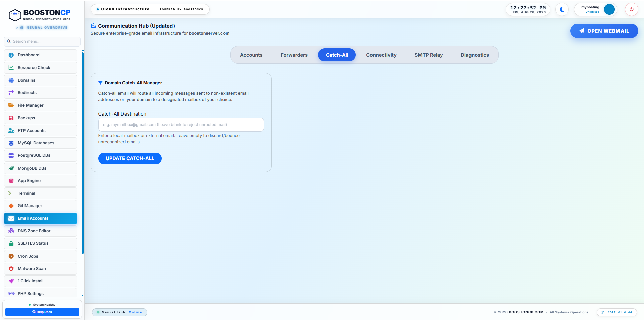
Task: Click the Malware Scan shield icon
Action: click(11, 269)
